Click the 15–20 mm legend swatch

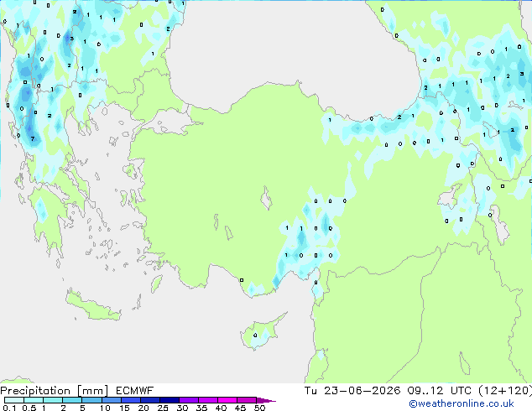(x=130, y=400)
